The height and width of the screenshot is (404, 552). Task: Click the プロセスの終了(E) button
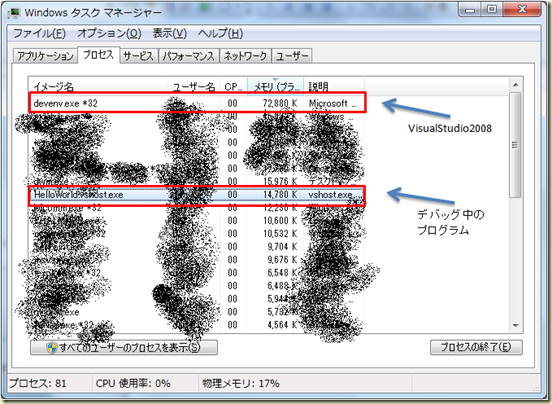tap(476, 347)
